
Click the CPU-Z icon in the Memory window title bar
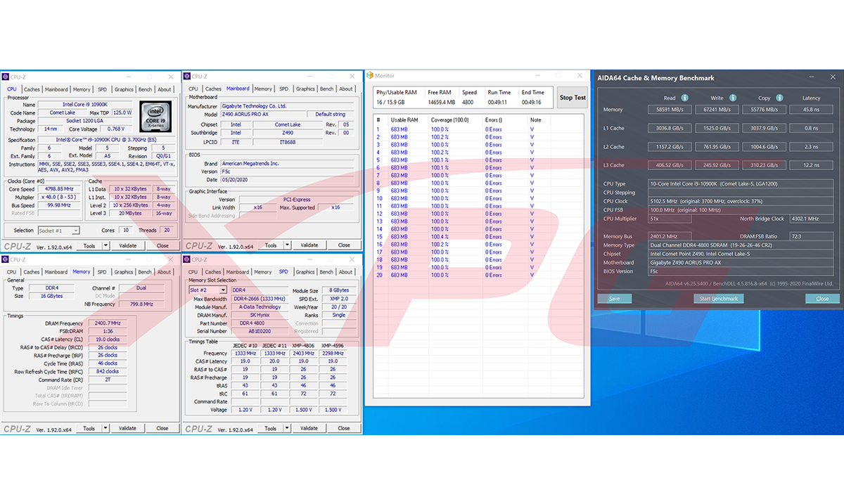tap(6, 259)
